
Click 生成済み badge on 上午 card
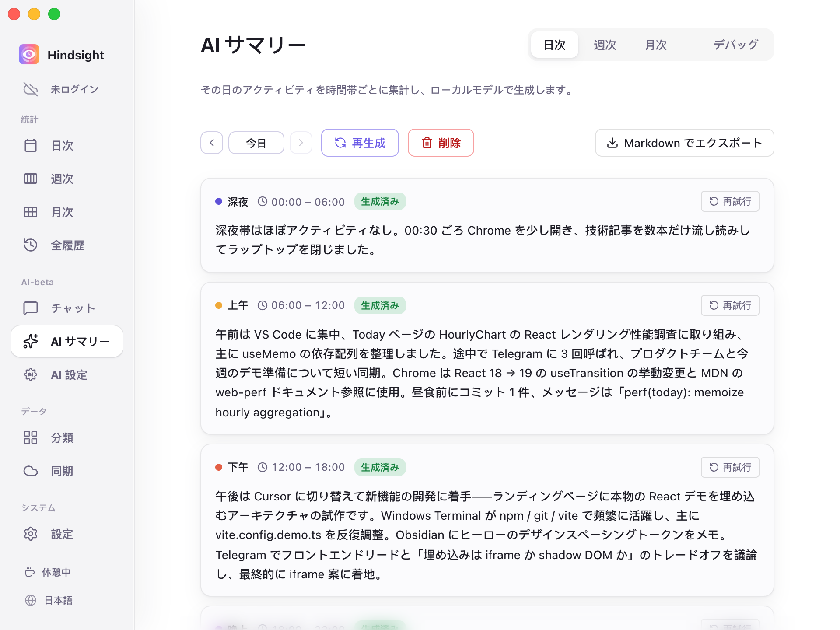click(x=380, y=305)
